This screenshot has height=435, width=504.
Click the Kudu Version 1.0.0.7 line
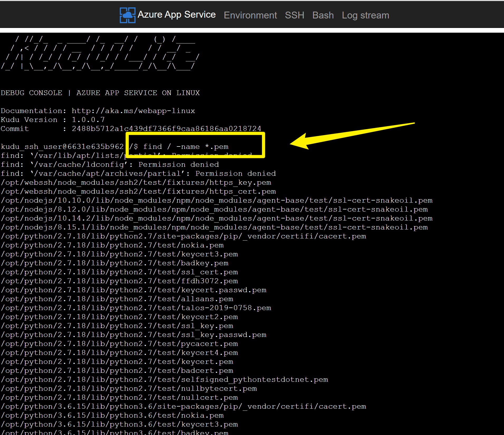click(53, 120)
